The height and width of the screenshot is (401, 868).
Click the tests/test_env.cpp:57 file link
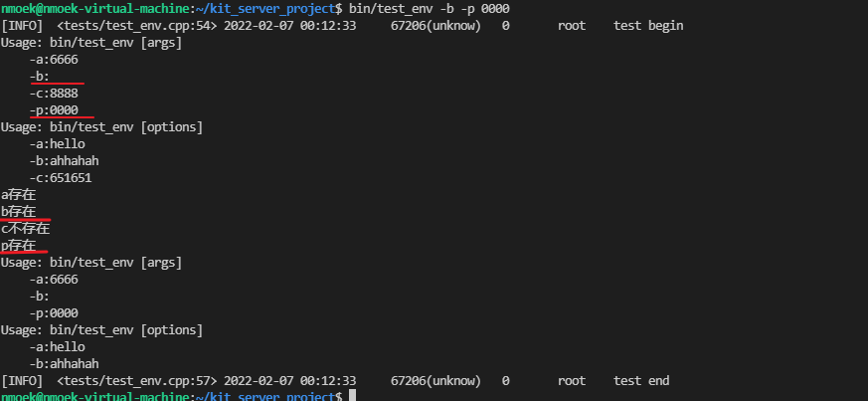[137, 381]
